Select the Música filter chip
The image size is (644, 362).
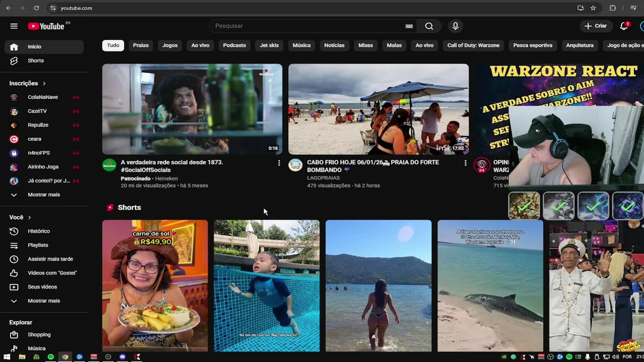302,46
